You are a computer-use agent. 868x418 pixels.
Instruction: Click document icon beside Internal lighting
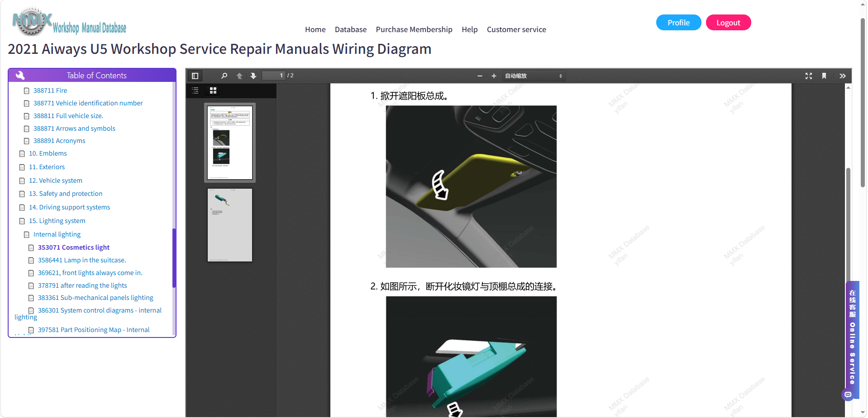pos(26,235)
